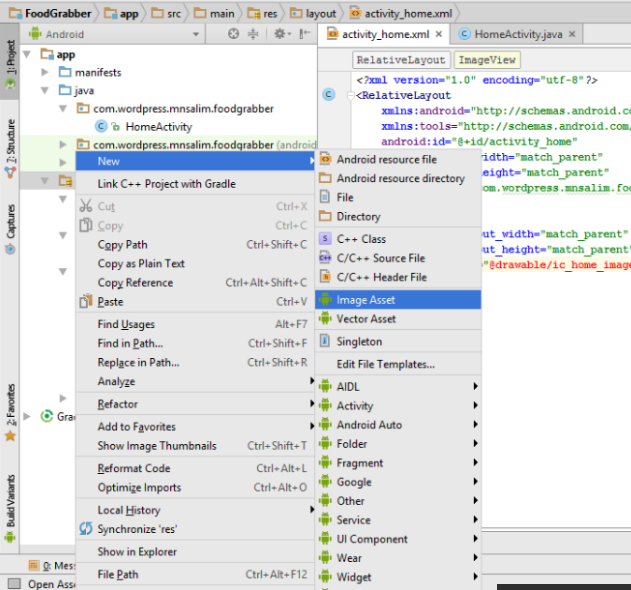Click the ImageView editor breadcrumb
The image size is (631, 590).
coord(487,60)
